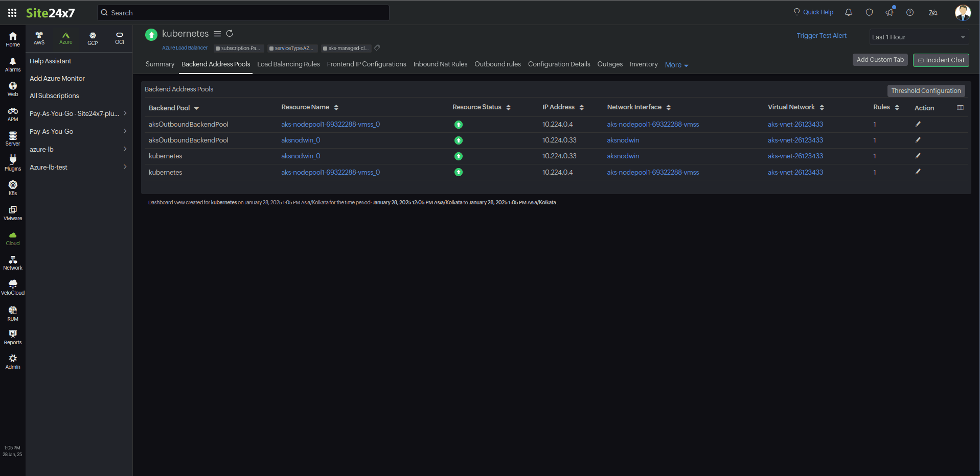Expand the Last 1 Hour time dropdown

coord(918,37)
